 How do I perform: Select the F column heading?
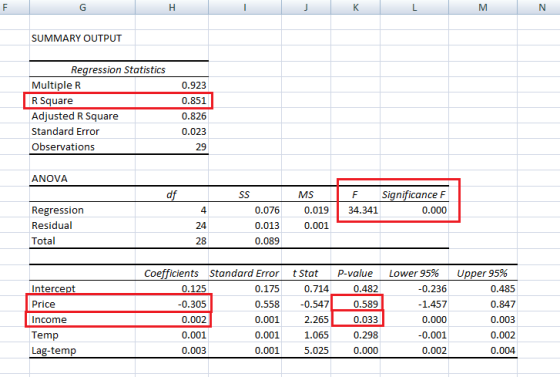(x=355, y=195)
